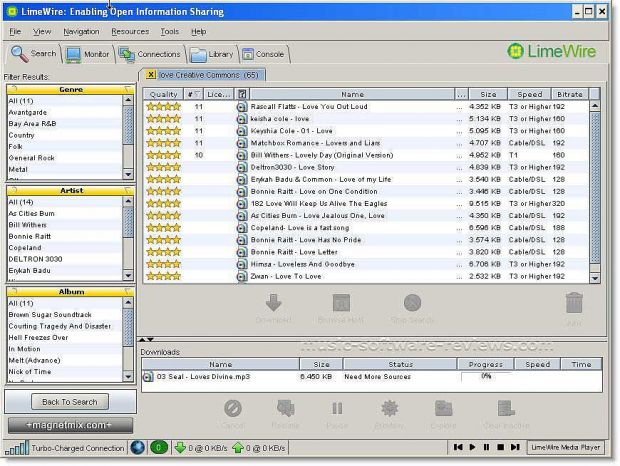
Task: Click the +magnetmix.com+ button
Action: [x=70, y=425]
